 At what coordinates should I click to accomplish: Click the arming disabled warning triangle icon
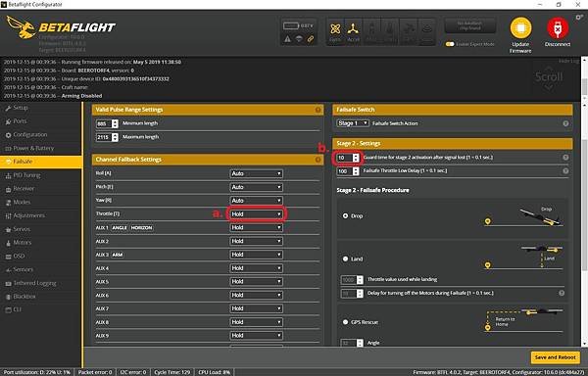coord(287,38)
